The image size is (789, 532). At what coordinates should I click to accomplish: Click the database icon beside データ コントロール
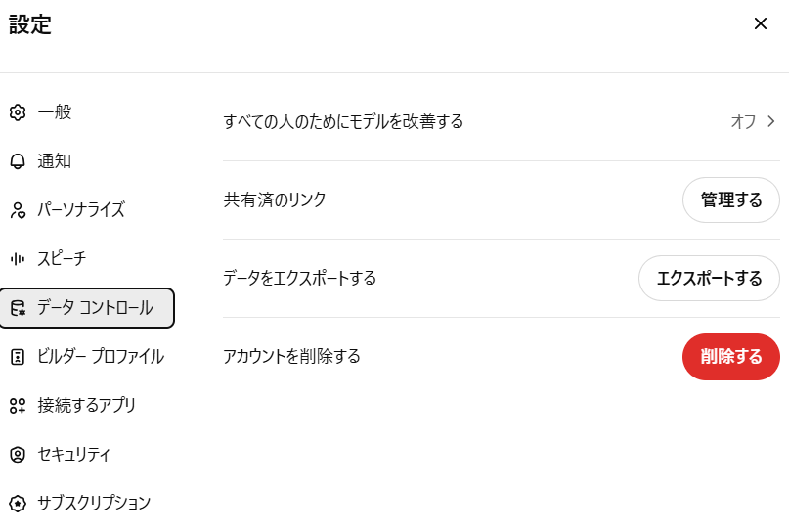point(18,308)
